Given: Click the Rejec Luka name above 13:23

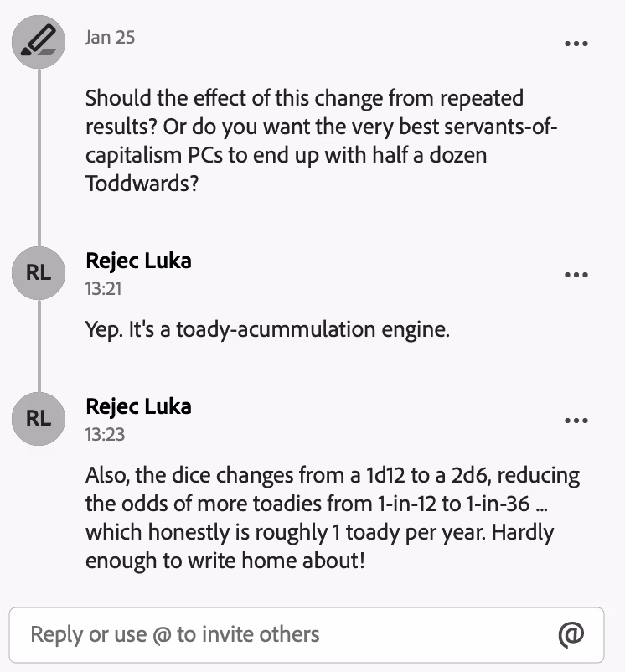Looking at the screenshot, I should click(138, 406).
